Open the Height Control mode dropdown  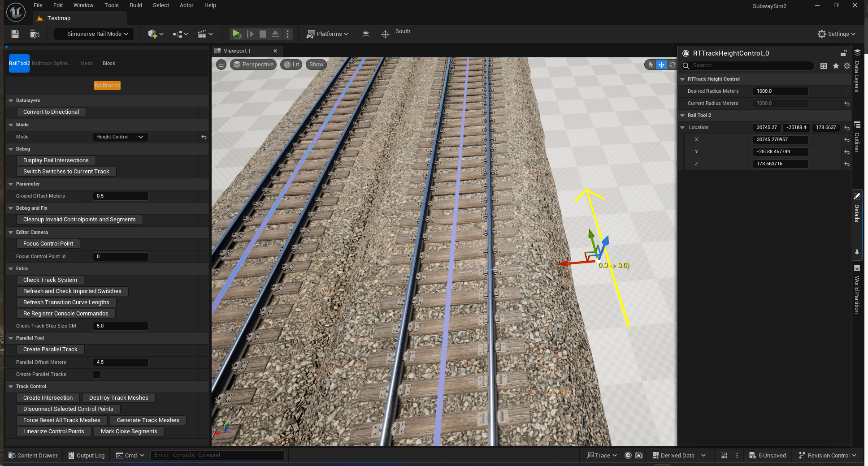(120, 137)
